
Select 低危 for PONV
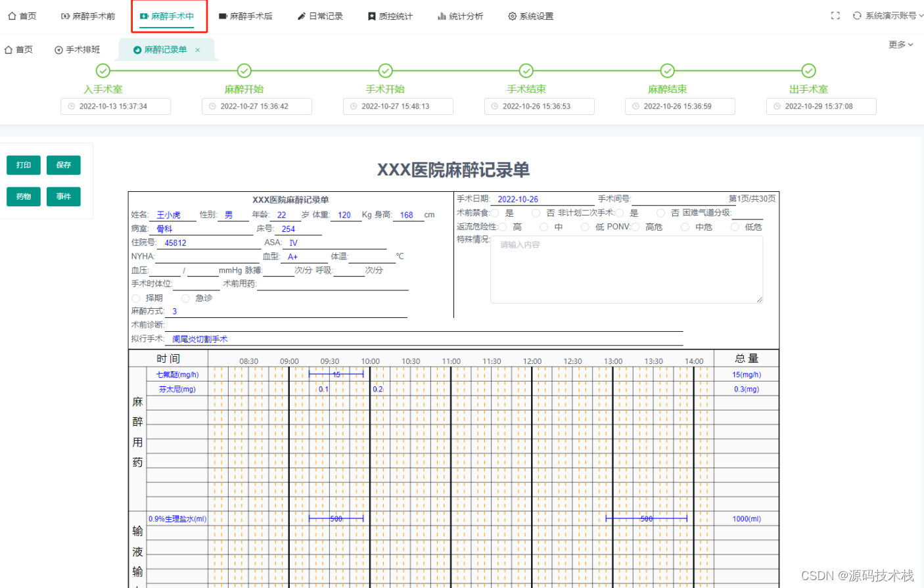(735, 227)
